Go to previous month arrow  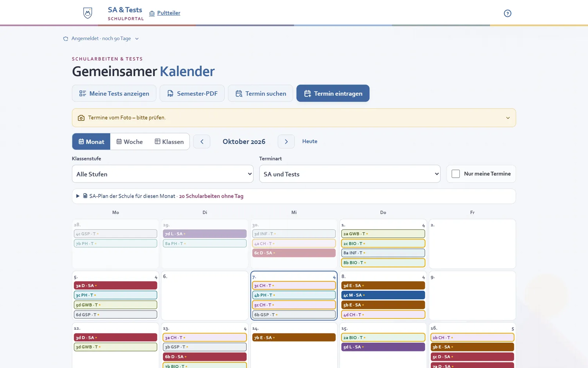[x=202, y=142]
